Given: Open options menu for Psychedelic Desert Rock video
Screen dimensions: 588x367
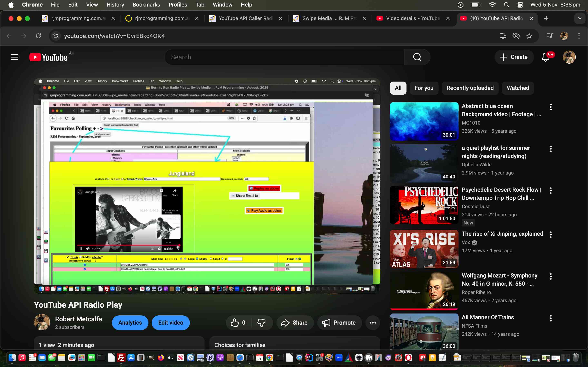Looking at the screenshot, I should point(550,191).
